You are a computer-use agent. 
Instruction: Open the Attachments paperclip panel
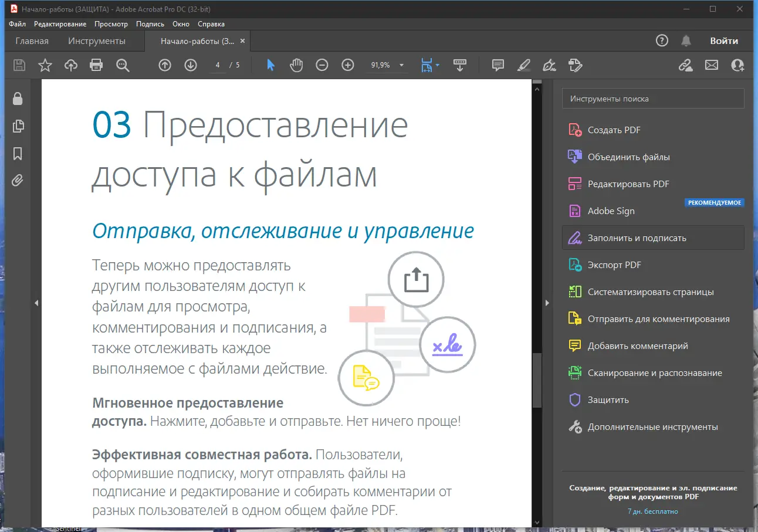18,180
